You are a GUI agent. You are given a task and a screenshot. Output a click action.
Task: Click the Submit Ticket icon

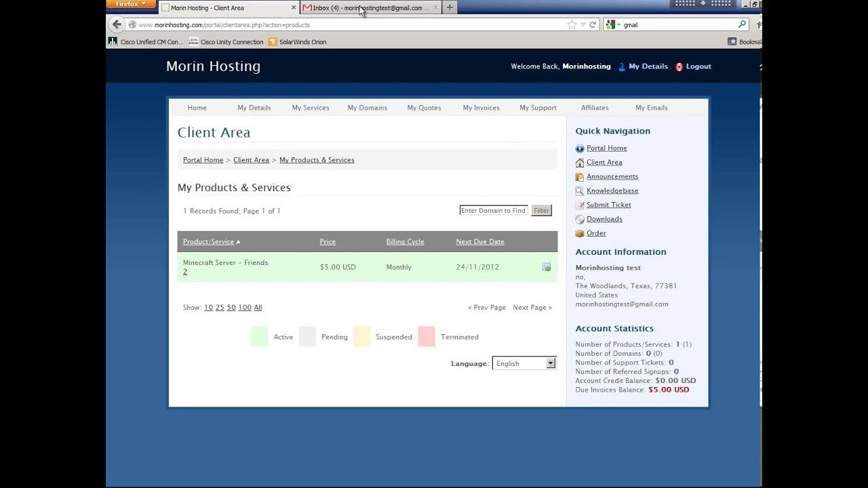click(x=580, y=205)
